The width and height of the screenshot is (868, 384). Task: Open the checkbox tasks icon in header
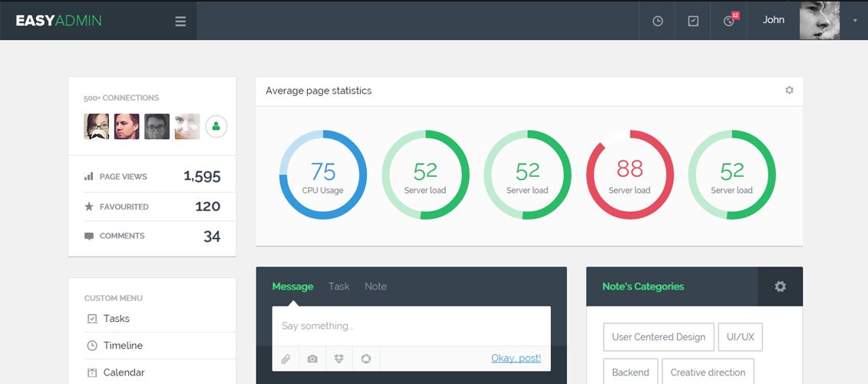[x=693, y=21]
